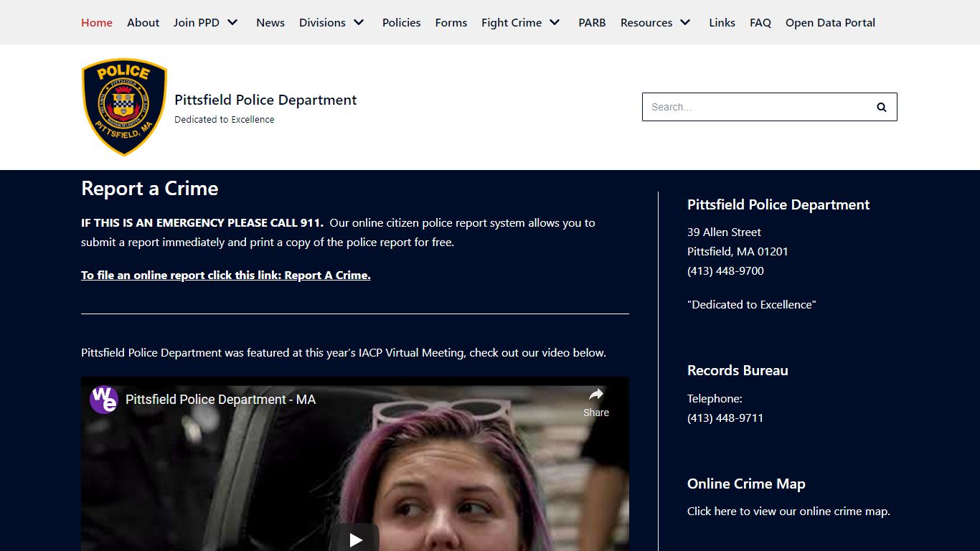Viewport: 980px width, 551px height.
Task: Go to the News page
Action: (270, 22)
